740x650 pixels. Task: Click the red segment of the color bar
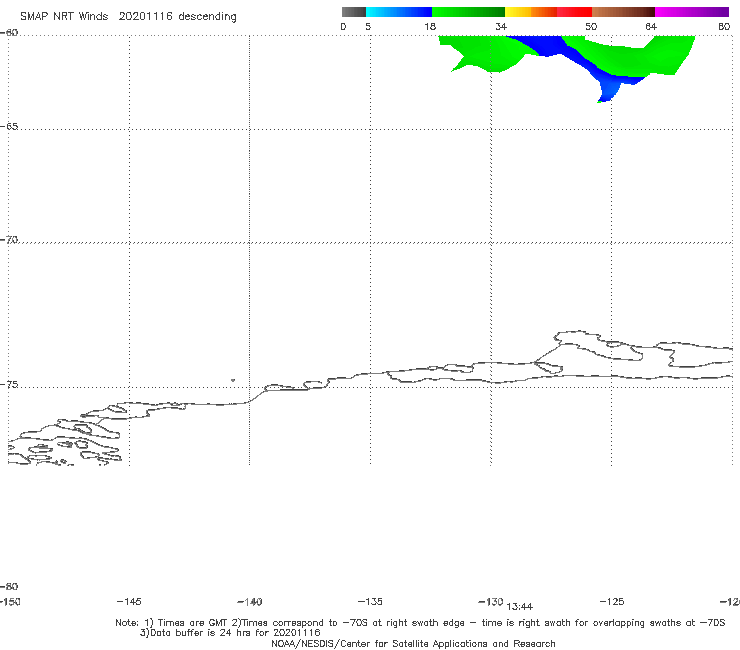(574, 12)
